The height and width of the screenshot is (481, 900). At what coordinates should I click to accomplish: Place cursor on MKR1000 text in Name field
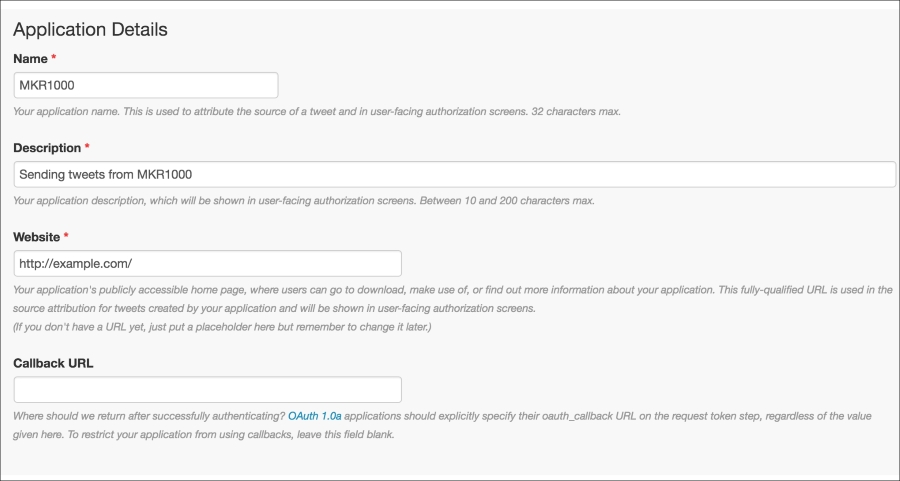point(47,86)
